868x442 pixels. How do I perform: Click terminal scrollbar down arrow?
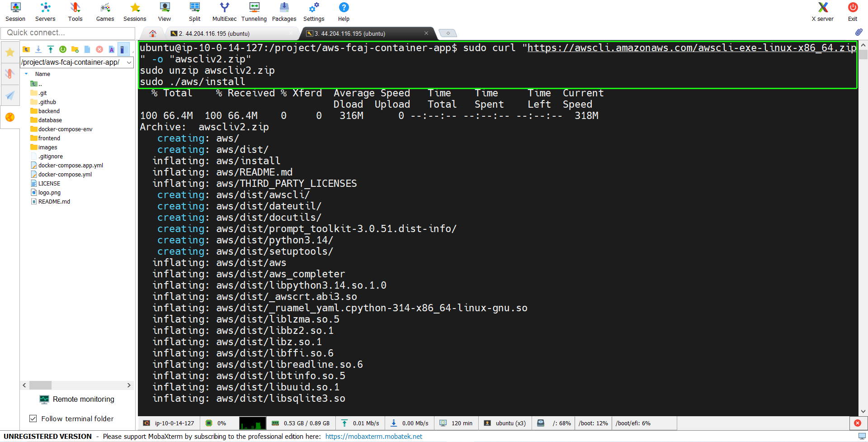pos(863,411)
